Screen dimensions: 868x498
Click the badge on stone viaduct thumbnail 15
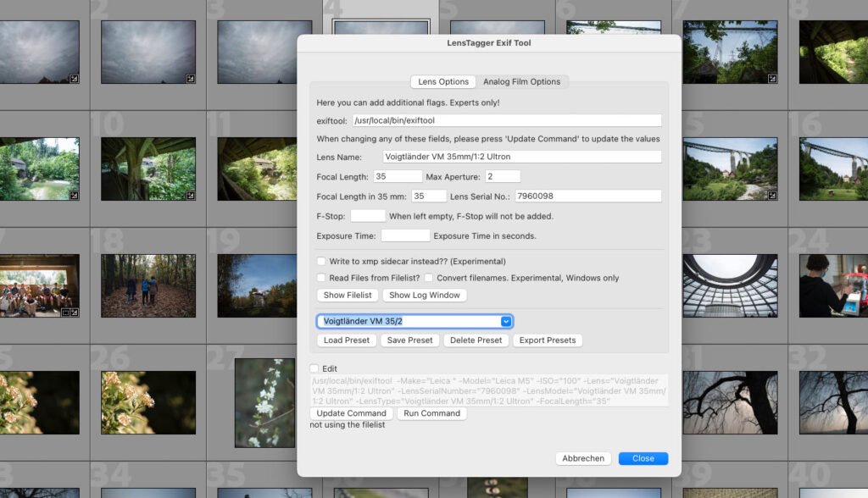pyautogui.click(x=772, y=196)
